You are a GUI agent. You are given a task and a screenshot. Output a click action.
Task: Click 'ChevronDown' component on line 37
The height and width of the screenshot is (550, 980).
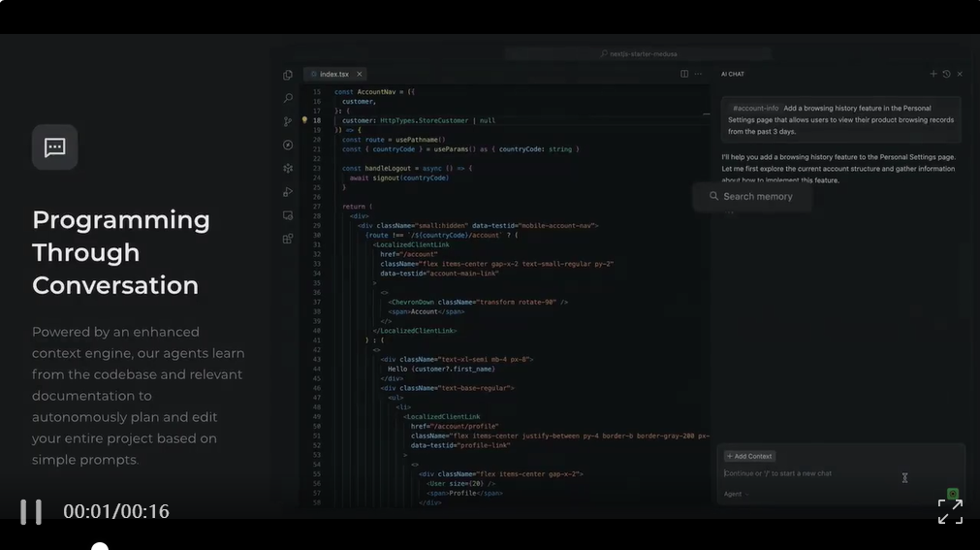point(413,303)
